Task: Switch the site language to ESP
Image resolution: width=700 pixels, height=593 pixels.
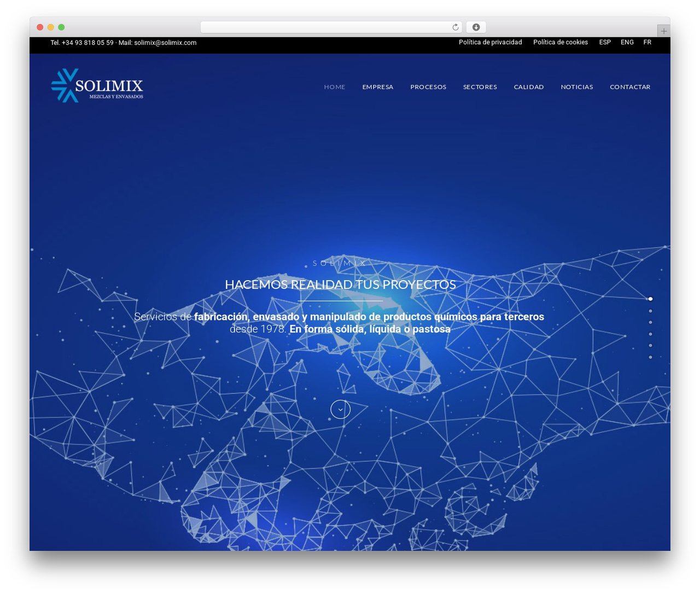Action: coord(605,42)
